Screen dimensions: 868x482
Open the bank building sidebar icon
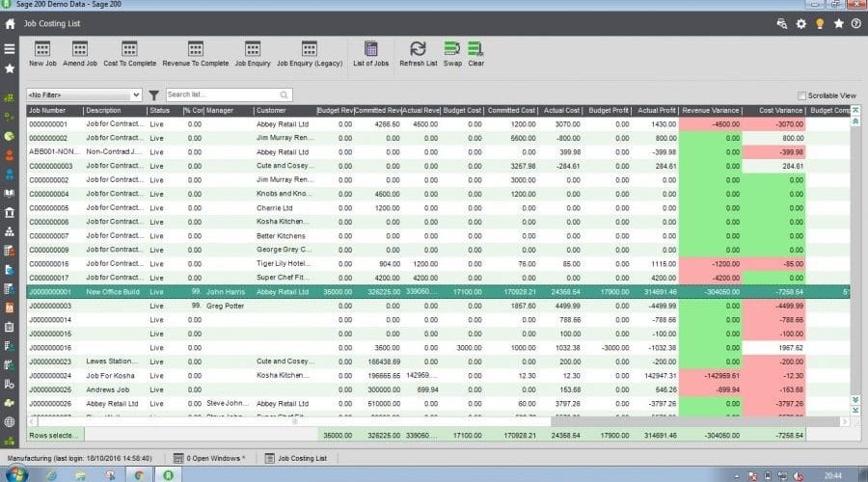pyautogui.click(x=10, y=212)
